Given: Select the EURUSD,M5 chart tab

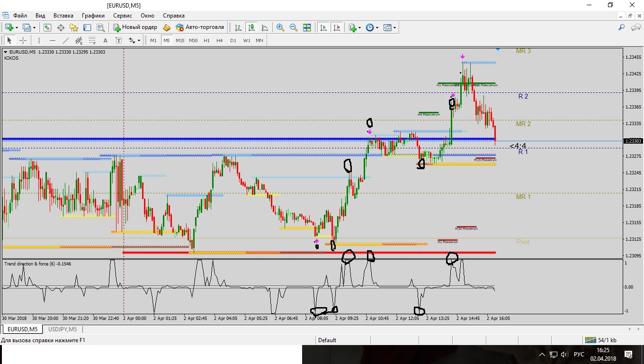Looking at the screenshot, I should [x=22, y=329].
